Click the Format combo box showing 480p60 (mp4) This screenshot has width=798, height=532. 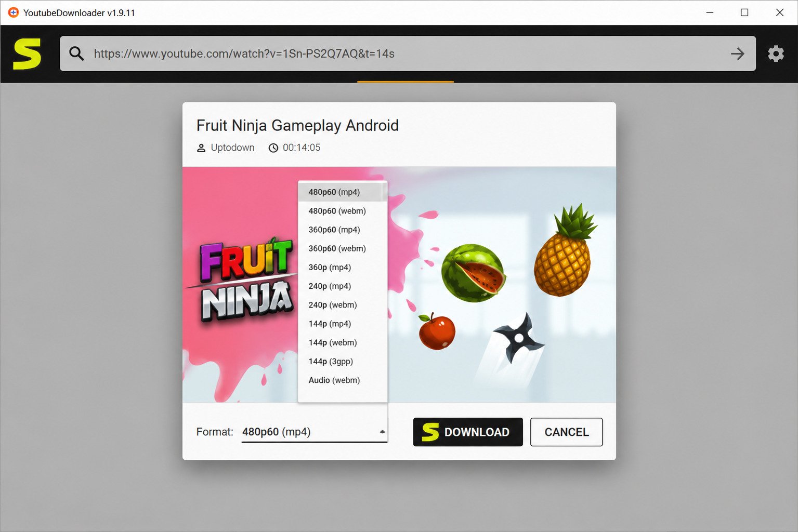[315, 432]
